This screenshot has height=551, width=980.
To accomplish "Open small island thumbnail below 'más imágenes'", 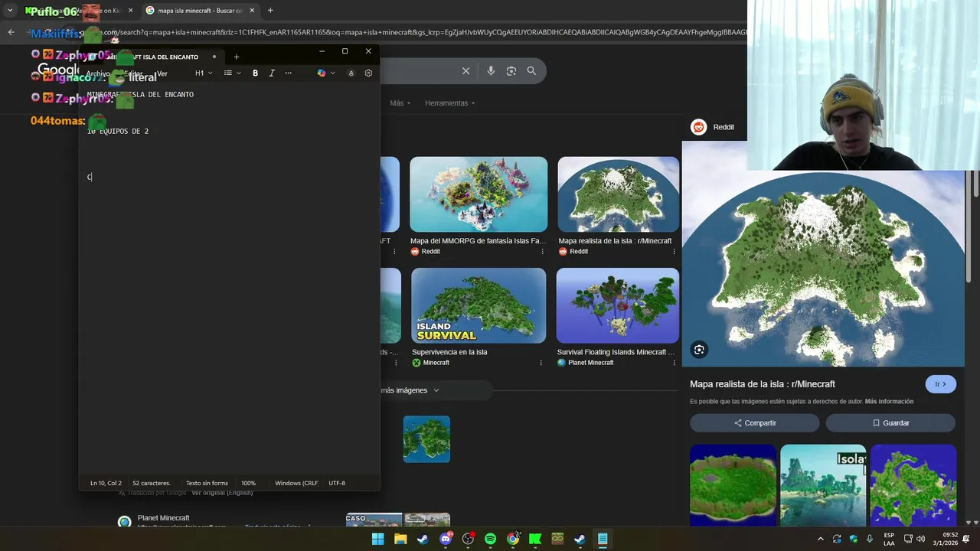I will [x=426, y=439].
